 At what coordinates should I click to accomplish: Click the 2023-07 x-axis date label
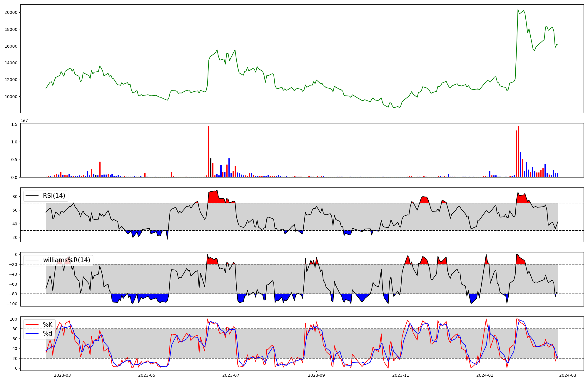231,375
